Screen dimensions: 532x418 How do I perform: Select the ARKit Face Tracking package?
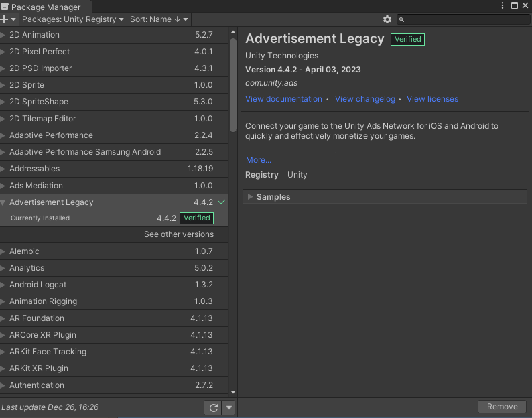coord(114,352)
